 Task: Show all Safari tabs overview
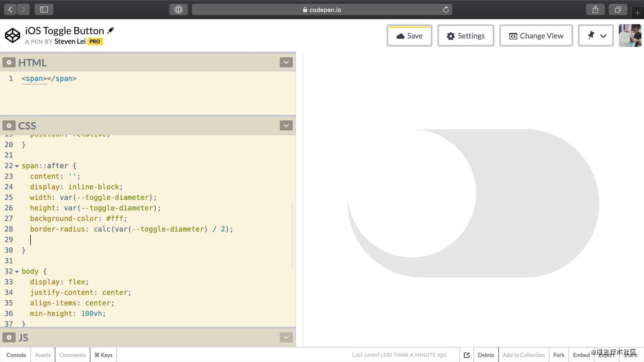(x=618, y=9)
